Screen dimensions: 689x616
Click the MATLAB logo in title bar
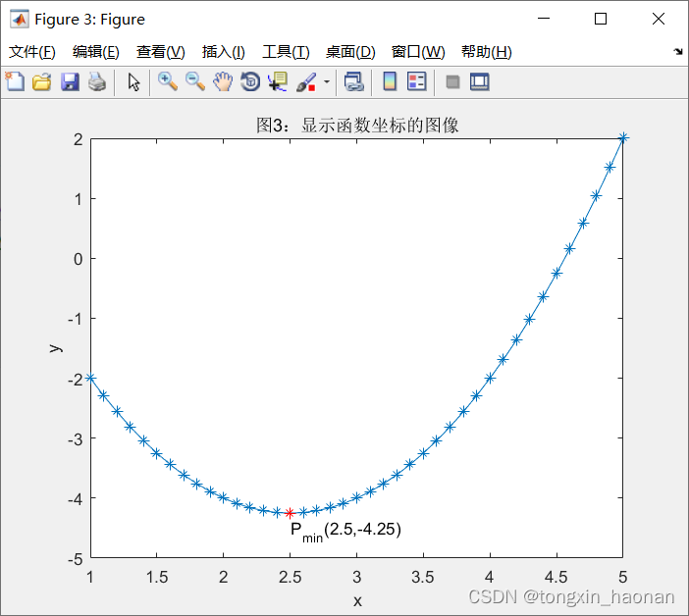[x=20, y=20]
